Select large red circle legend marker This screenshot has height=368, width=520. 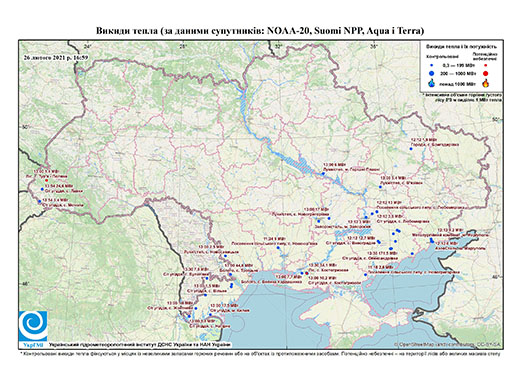coord(485,73)
